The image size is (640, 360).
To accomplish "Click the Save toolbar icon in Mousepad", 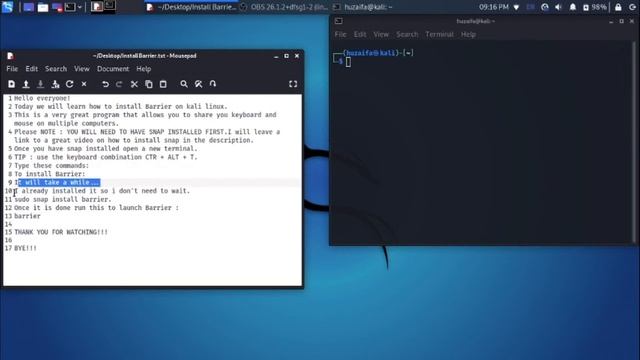I will tap(40, 84).
